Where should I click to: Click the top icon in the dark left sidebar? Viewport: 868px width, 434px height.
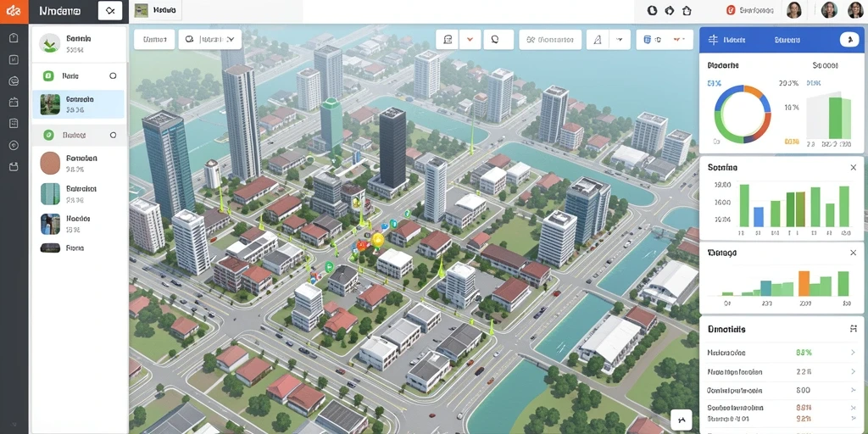point(14,38)
